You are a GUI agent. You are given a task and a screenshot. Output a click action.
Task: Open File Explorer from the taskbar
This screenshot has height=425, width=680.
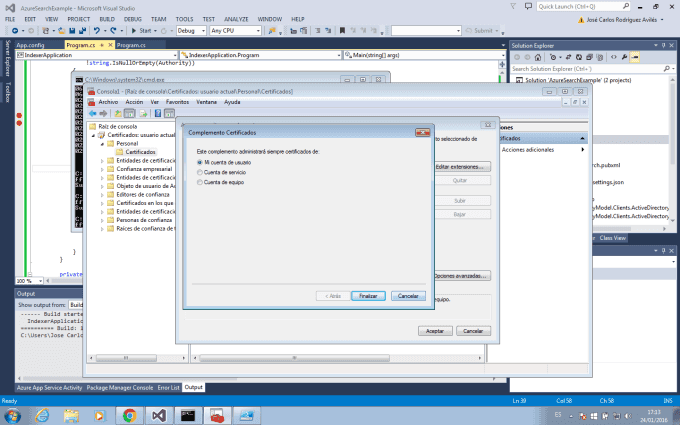[x=71, y=416]
